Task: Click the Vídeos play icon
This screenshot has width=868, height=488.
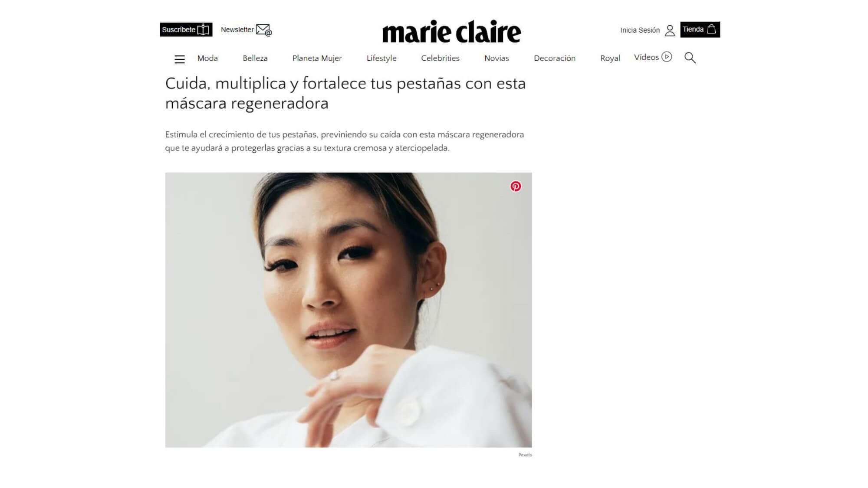Action: coord(667,57)
